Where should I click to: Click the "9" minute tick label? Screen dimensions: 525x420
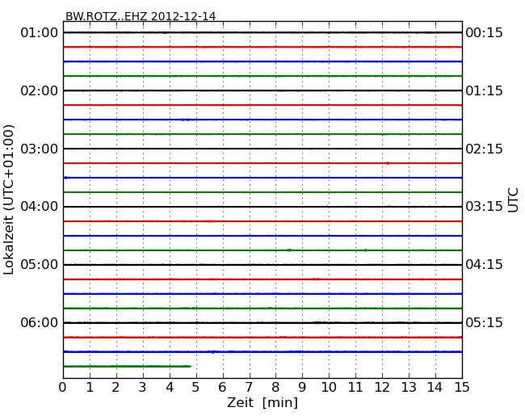tap(302, 388)
